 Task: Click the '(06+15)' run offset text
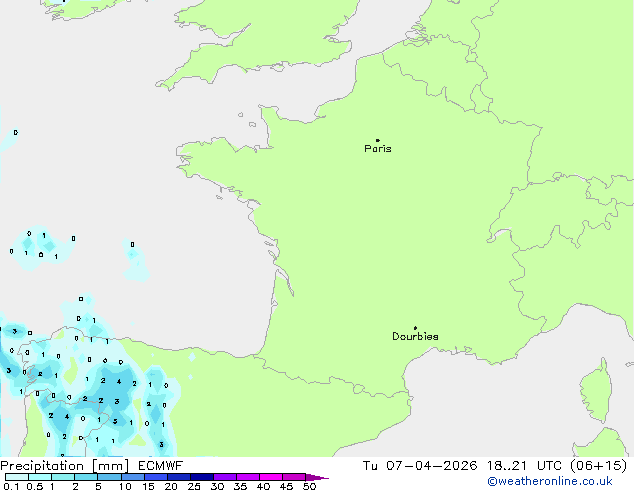coord(598,466)
